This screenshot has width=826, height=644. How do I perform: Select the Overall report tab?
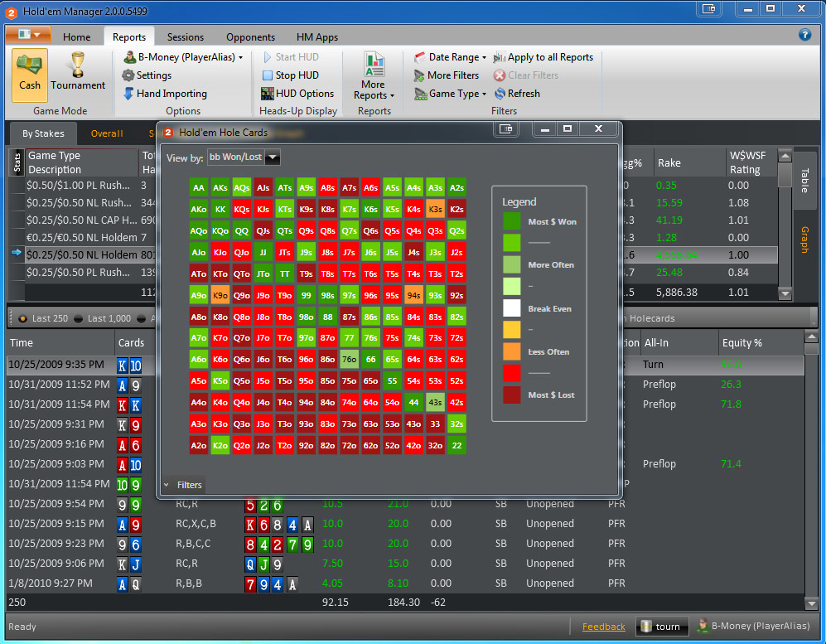pos(107,133)
